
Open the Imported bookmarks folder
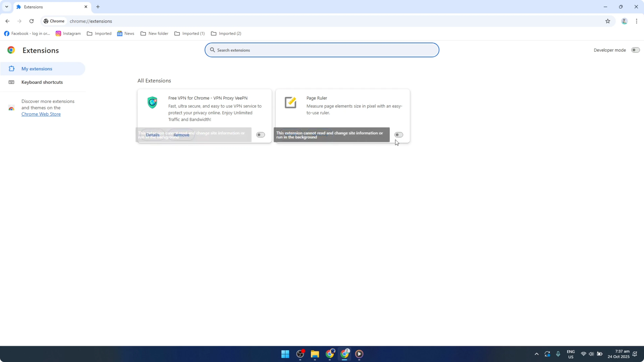tap(99, 33)
